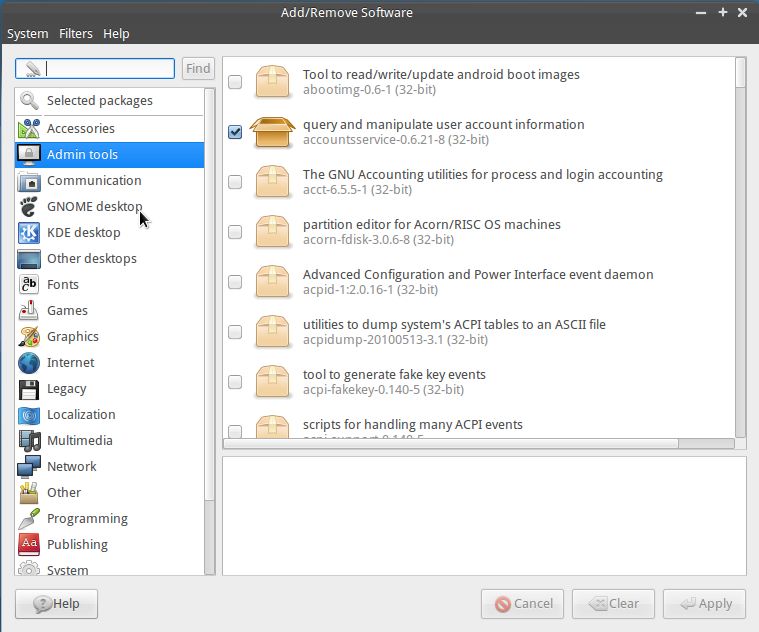
Task: Click the Accessories category icon
Action: click(29, 129)
